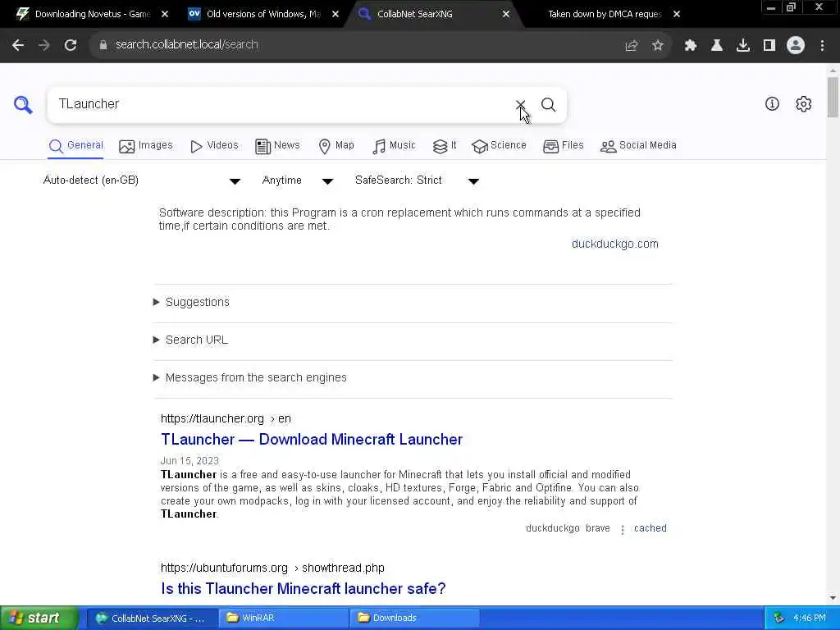Viewport: 840px width, 630px height.
Task: Close the Downloading Novetus tab
Action: click(165, 14)
